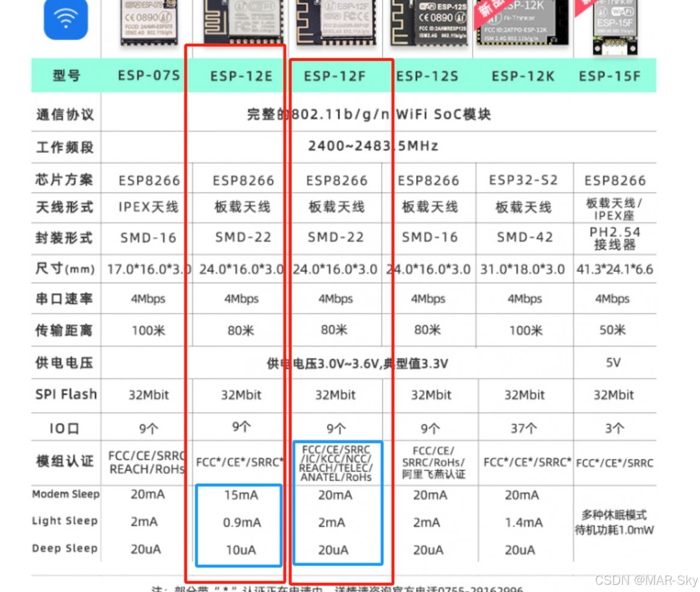Select the ESP-12S column header
Screen dimensions: 700x592
tap(427, 76)
